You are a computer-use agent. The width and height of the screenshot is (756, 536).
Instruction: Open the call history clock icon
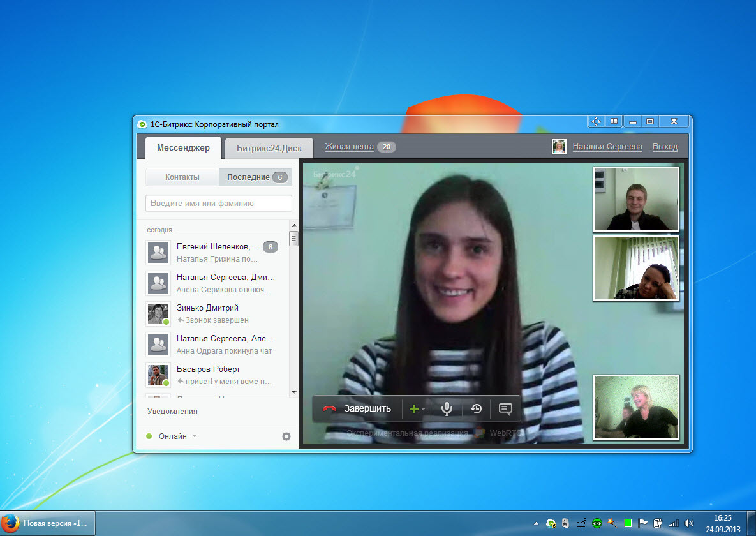coord(477,408)
